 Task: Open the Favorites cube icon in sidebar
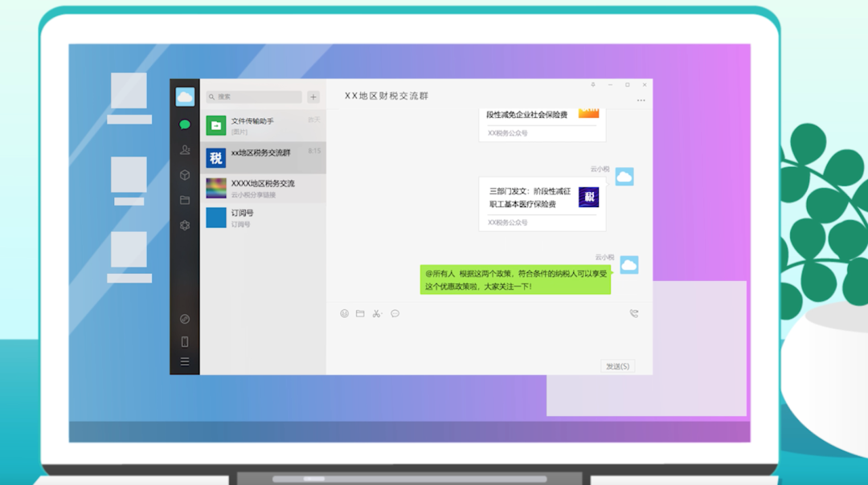pos(185,175)
